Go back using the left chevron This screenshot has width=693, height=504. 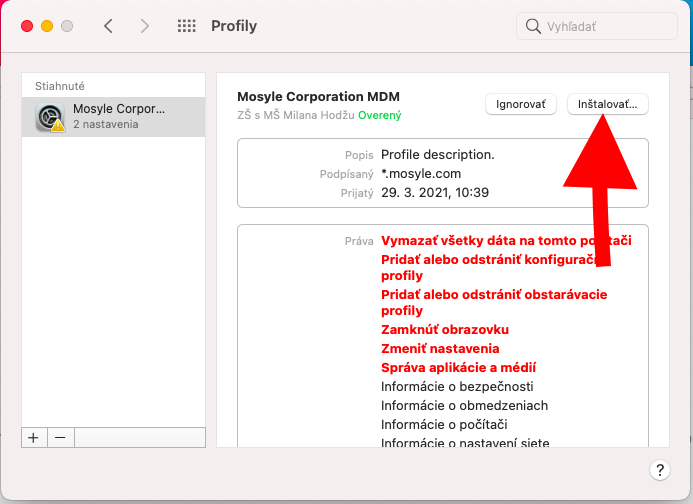[x=108, y=26]
